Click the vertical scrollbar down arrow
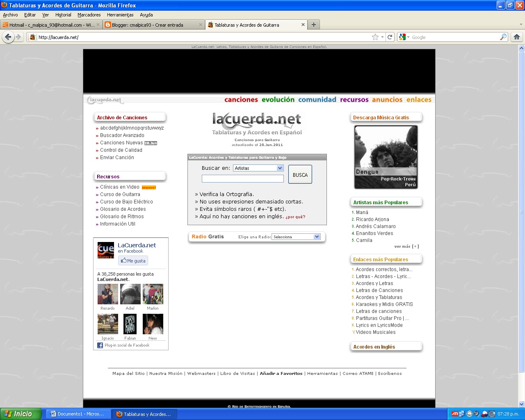The image size is (525, 420). (522, 404)
